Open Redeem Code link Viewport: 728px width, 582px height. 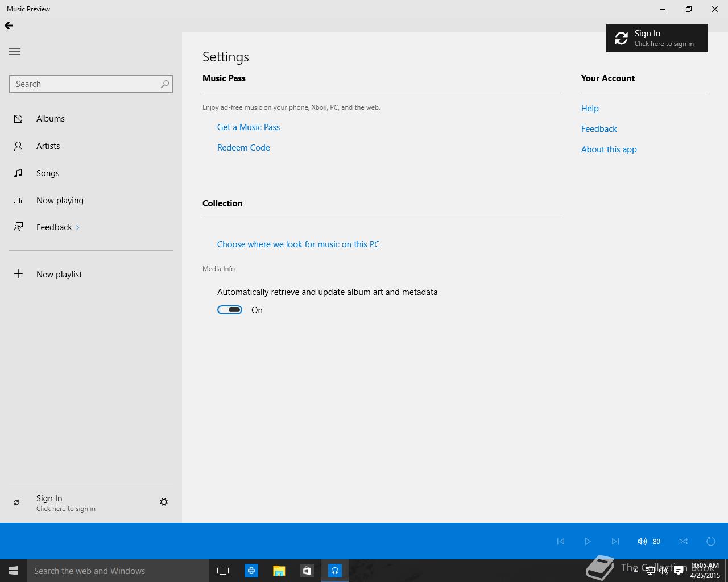pos(243,148)
